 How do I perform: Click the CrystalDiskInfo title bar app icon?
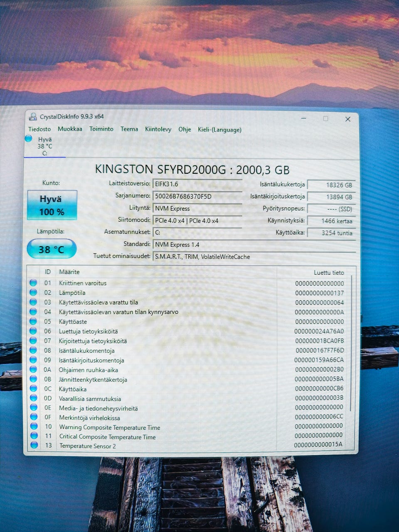tap(33, 117)
